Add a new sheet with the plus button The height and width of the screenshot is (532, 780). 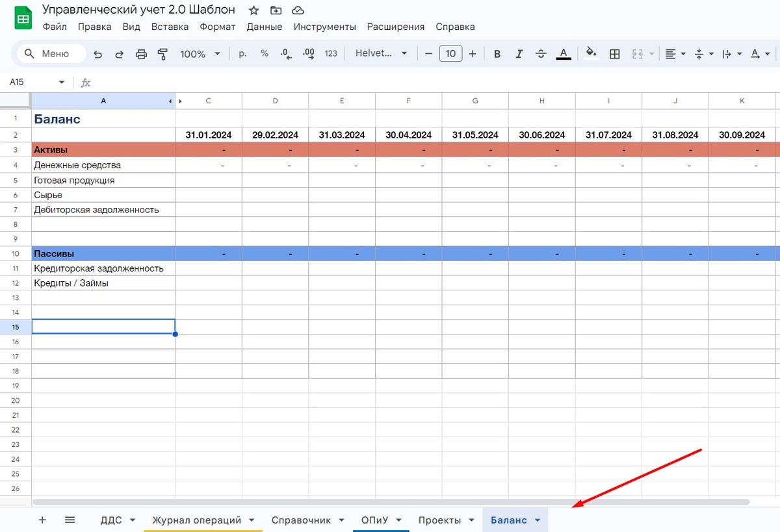tap(42, 520)
